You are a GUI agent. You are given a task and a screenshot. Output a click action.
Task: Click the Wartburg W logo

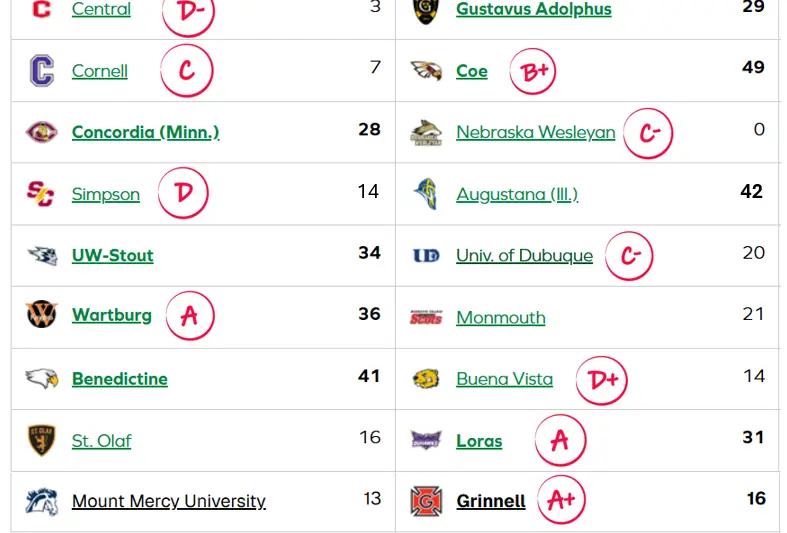(42, 315)
